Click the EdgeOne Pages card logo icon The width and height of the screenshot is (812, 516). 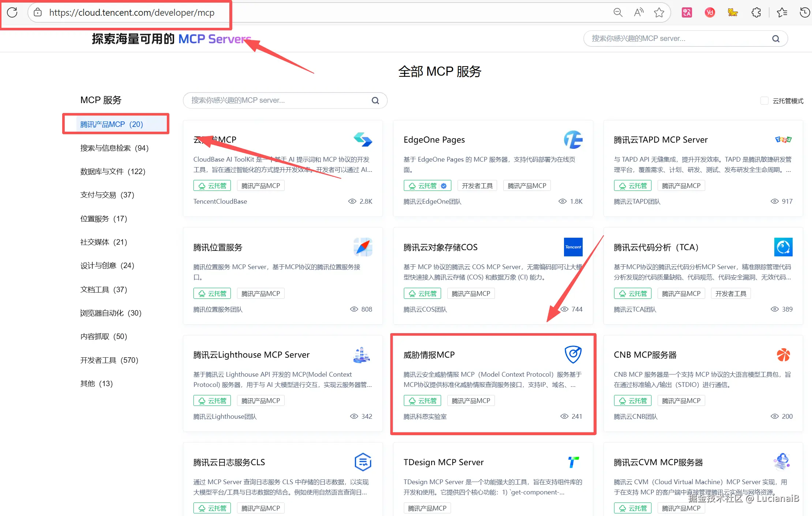[573, 140]
